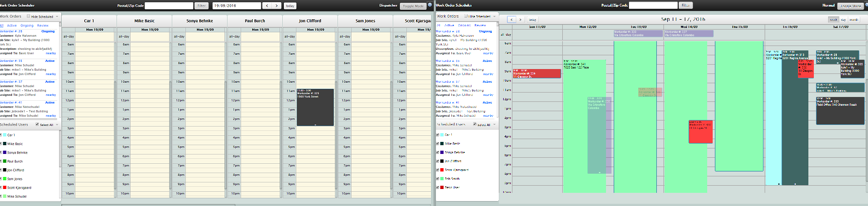Expand the left Work Orders dropdown arrow
The image size is (868, 206).
point(57,16)
